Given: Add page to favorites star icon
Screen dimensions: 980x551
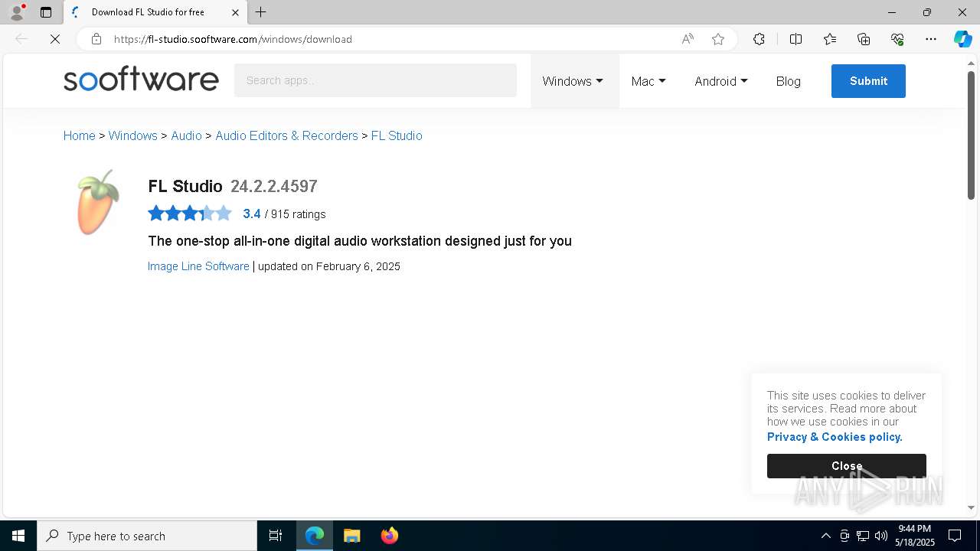Looking at the screenshot, I should click(x=718, y=39).
